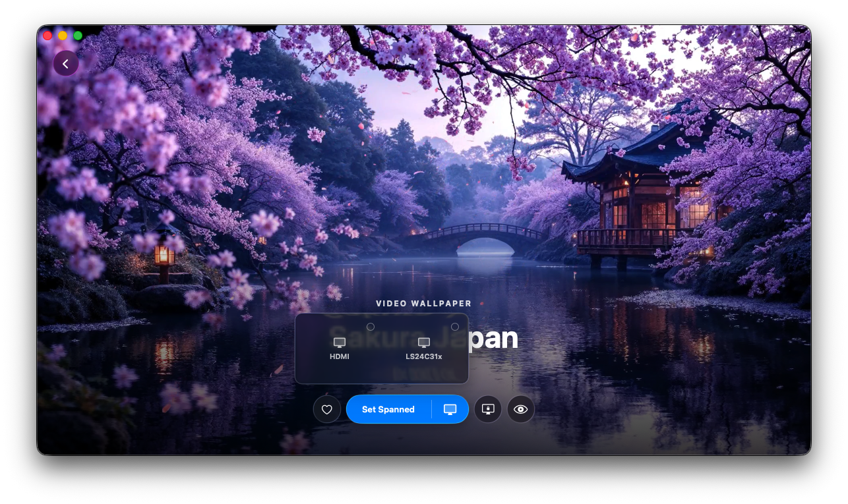Click the Set Spanned button
Image resolution: width=848 pixels, height=504 pixels.
(388, 409)
